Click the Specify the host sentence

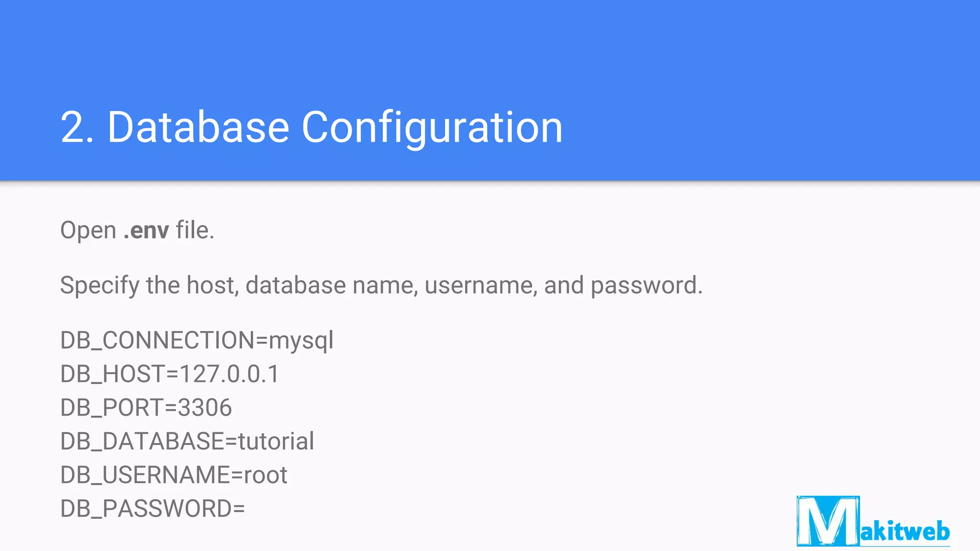[x=381, y=286]
